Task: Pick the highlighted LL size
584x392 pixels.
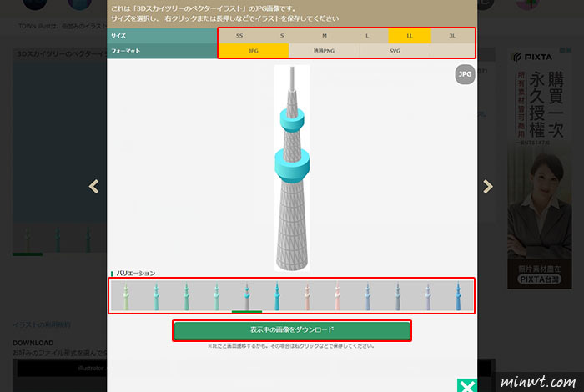Action: pyautogui.click(x=410, y=36)
